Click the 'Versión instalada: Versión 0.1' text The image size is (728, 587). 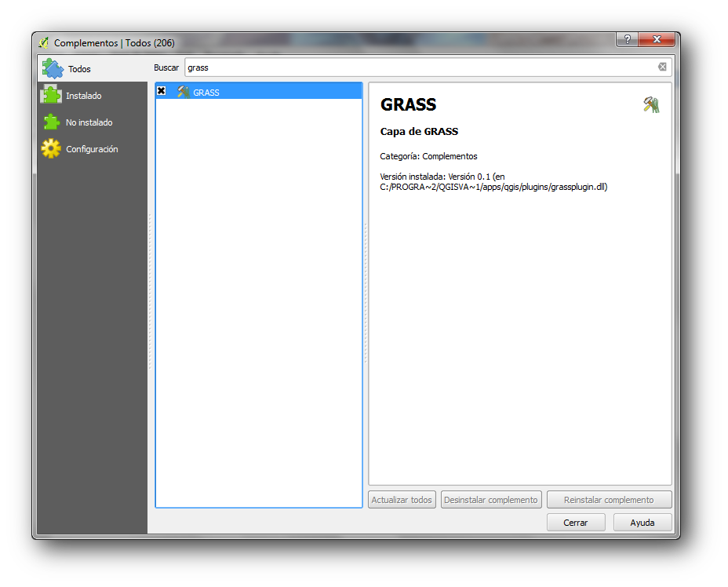point(435,177)
